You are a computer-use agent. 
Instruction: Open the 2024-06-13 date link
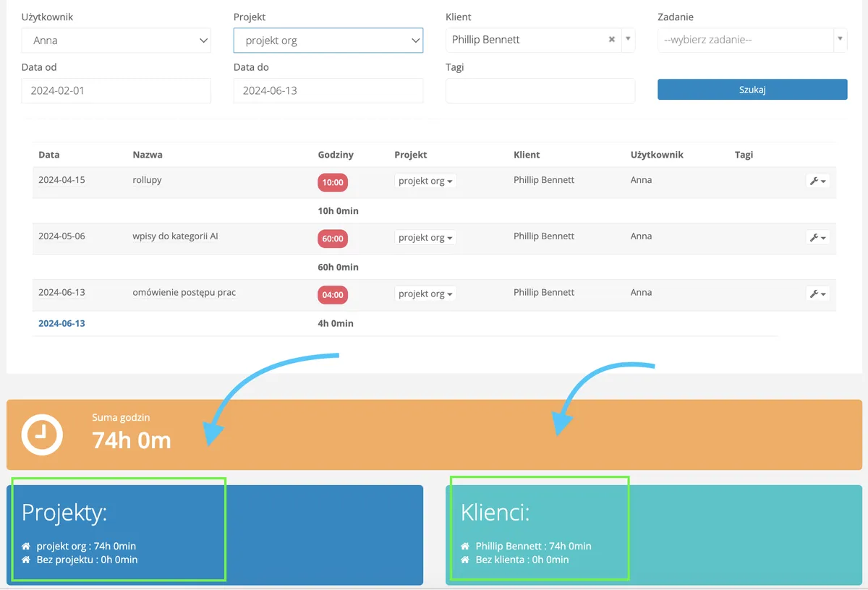61,323
